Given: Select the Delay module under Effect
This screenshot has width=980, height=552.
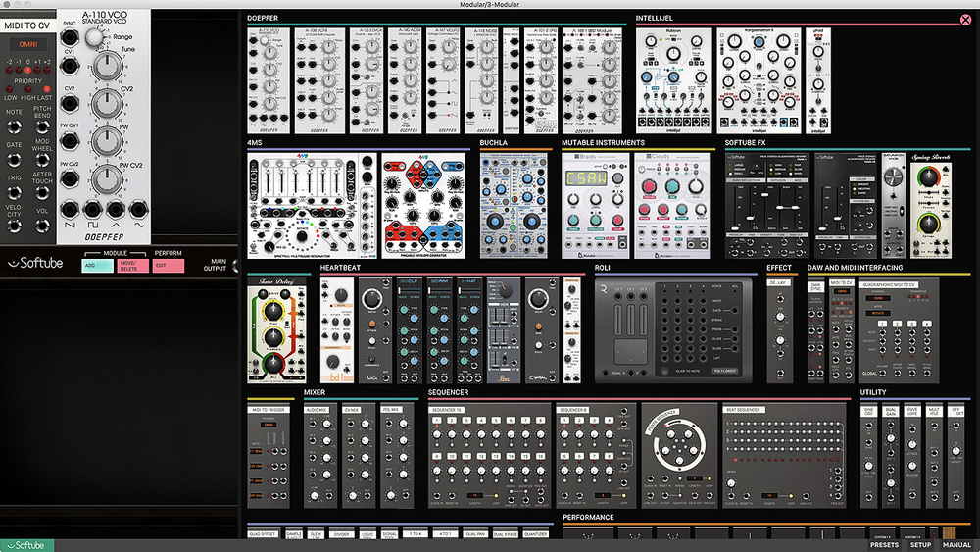Looking at the screenshot, I should coord(780,330).
